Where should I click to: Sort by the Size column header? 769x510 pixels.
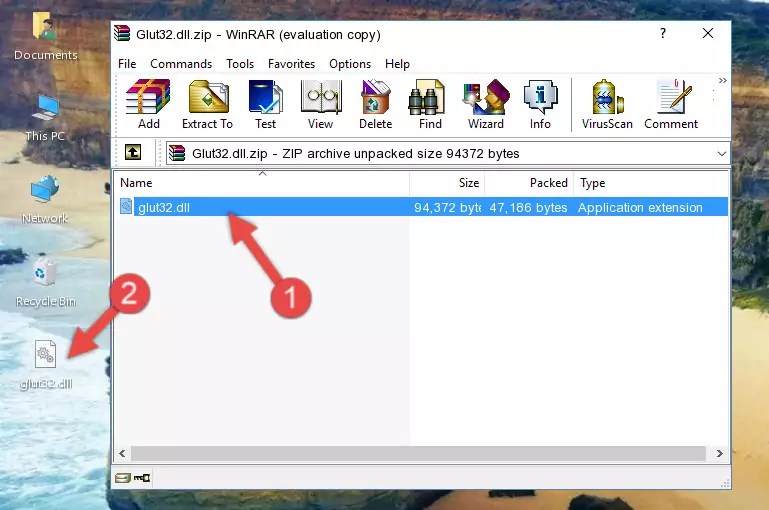click(x=447, y=183)
